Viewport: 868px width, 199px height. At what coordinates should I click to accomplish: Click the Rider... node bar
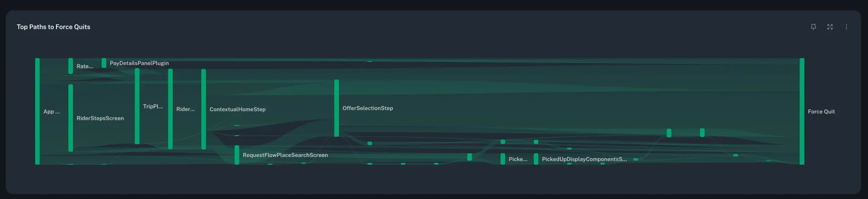pos(171,109)
